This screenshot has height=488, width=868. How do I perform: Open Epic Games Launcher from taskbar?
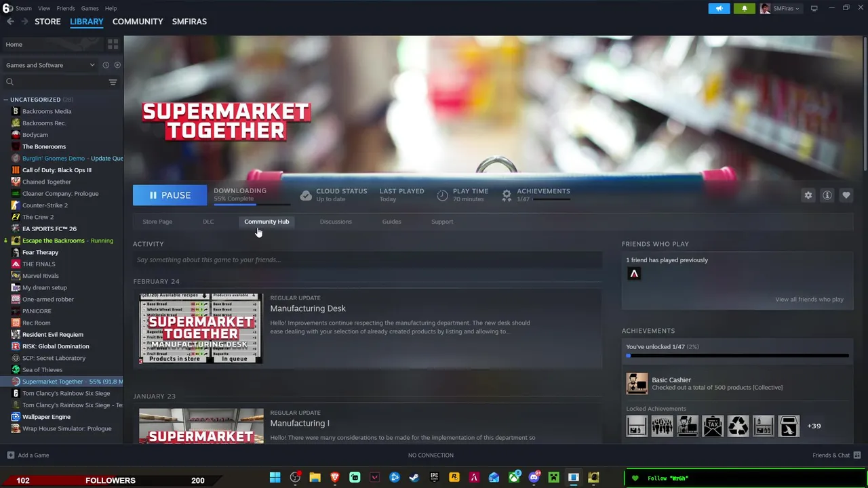point(434,478)
